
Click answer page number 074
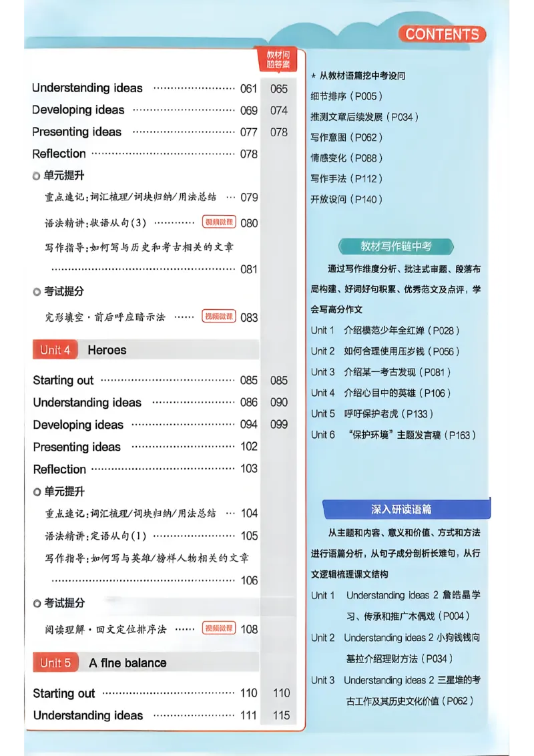click(278, 110)
